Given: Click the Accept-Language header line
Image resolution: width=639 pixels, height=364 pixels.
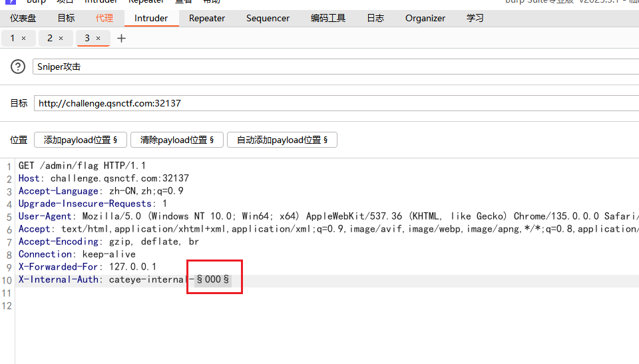Looking at the screenshot, I should tap(101, 191).
